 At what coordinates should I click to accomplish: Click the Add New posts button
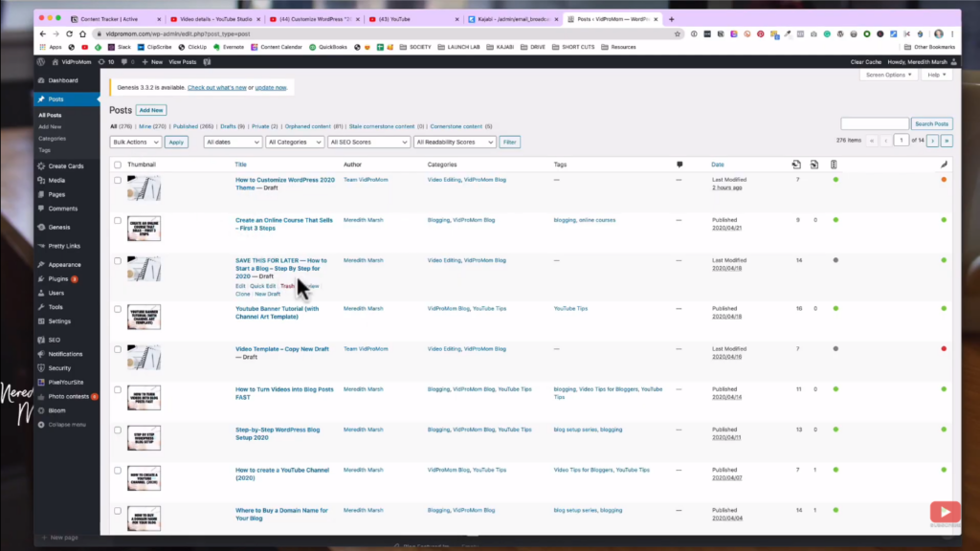point(151,110)
